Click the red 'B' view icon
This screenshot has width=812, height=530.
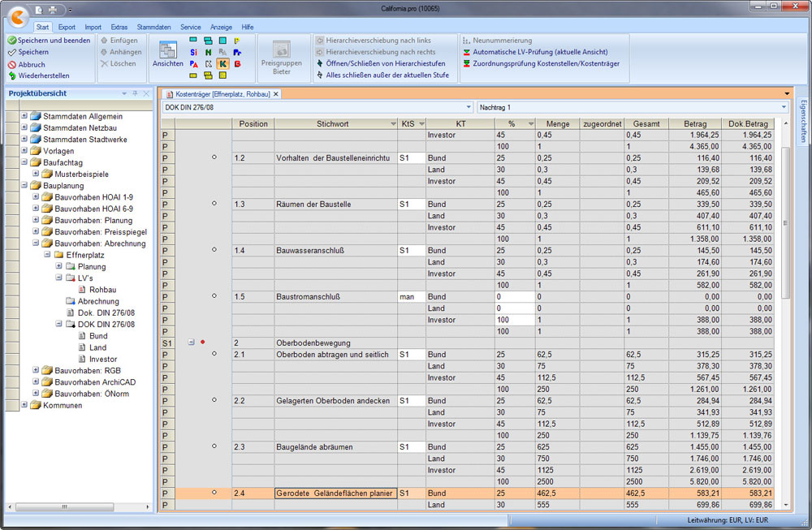point(237,63)
